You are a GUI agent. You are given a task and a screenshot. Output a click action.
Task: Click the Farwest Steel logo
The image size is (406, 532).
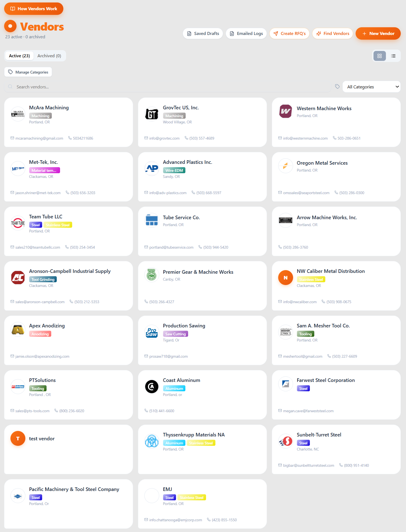[286, 384]
